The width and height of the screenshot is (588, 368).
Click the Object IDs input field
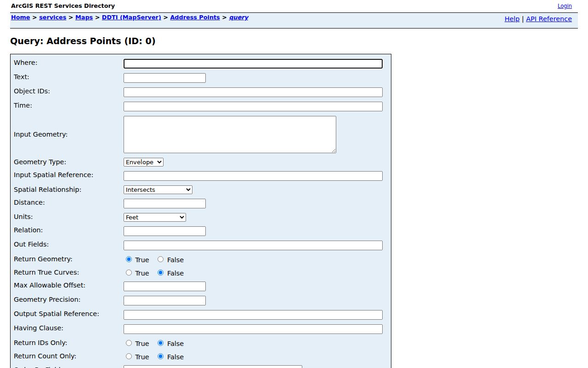253,92
